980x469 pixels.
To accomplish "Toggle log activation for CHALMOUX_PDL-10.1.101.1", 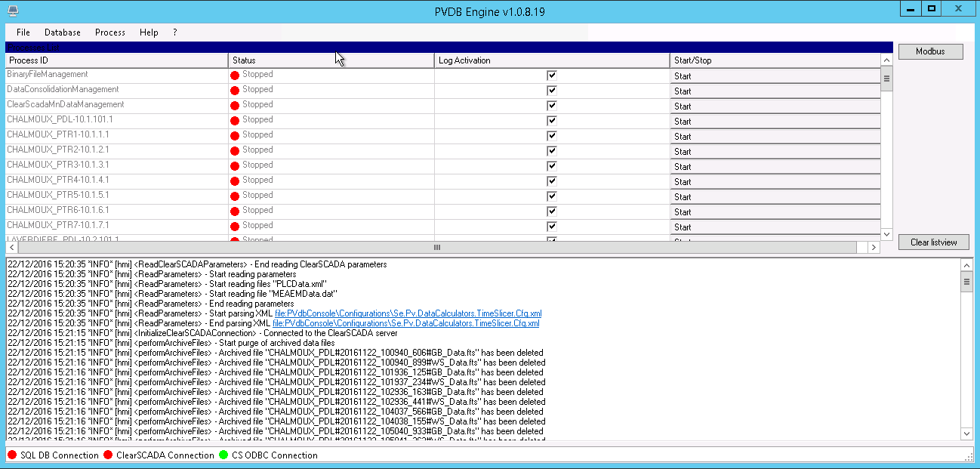I will point(552,121).
